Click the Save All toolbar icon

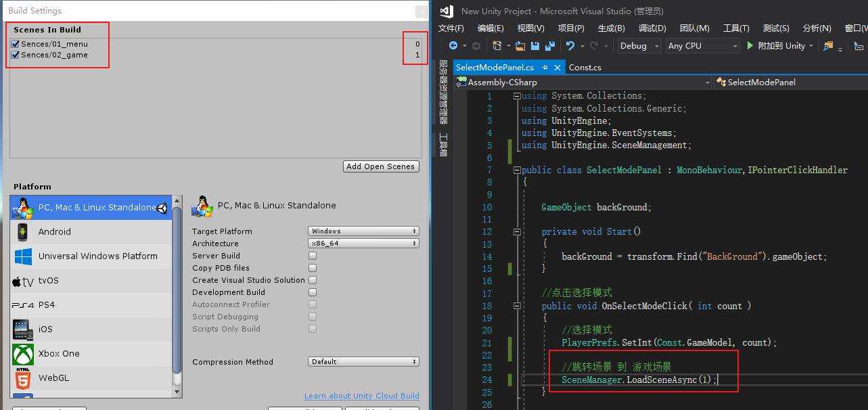[x=549, y=46]
